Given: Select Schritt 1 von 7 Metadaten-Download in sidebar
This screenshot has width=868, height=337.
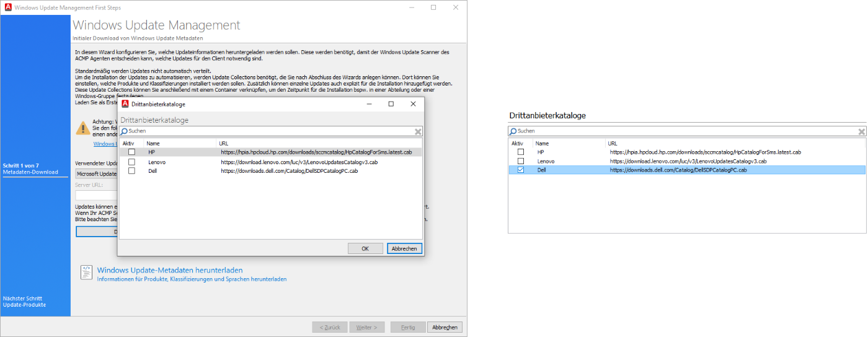Looking at the screenshot, I should 30,168.
